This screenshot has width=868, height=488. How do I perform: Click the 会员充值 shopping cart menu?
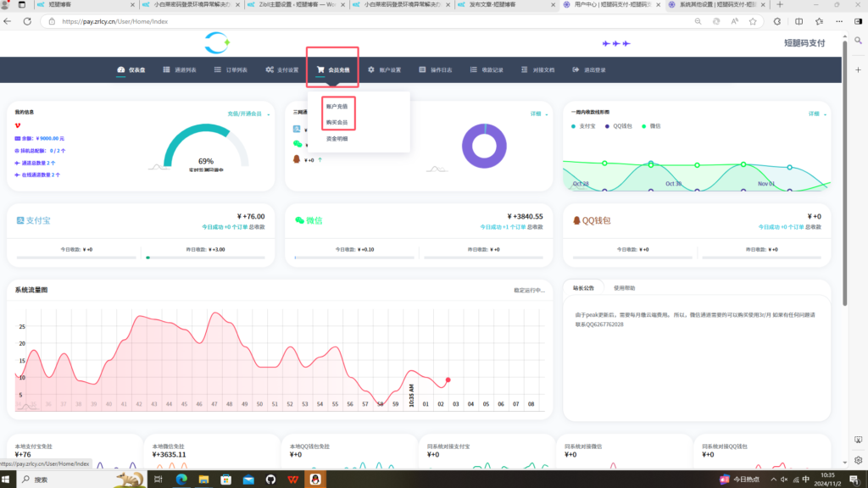[332, 69]
